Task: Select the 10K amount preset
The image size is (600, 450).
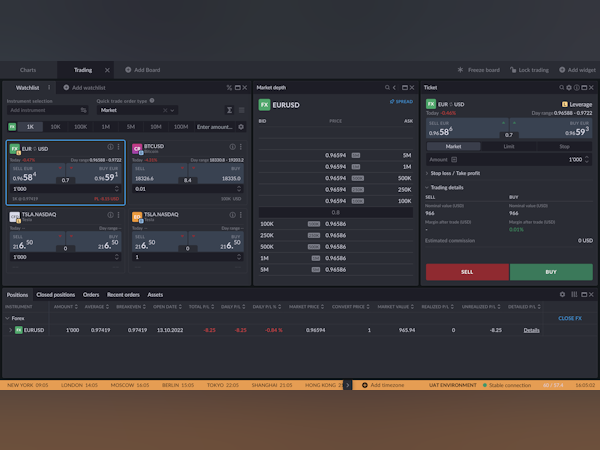Action: [x=55, y=127]
